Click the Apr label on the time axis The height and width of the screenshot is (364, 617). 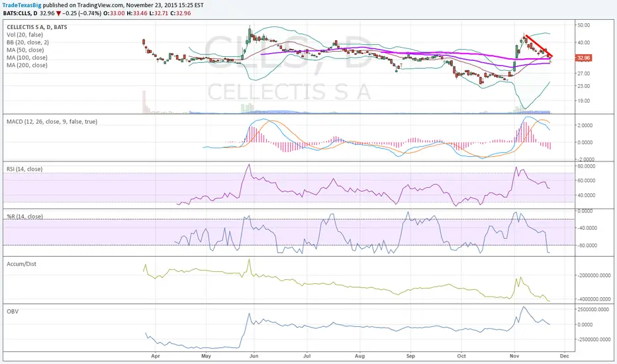(156, 356)
